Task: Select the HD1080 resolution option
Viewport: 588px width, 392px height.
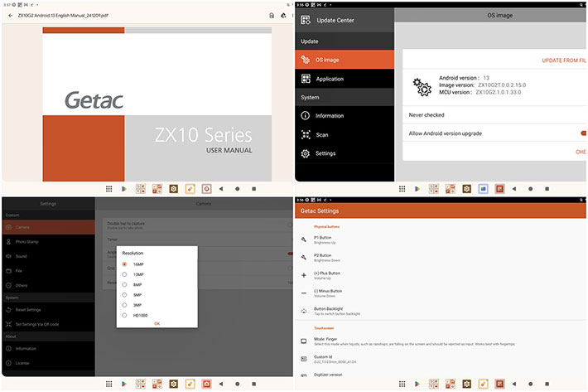Action: [124, 315]
